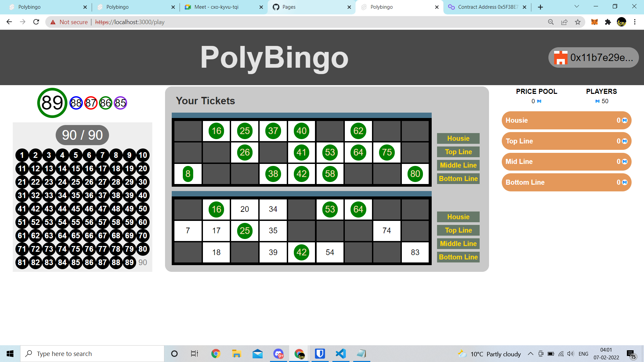Click the taskbar search box

(92, 354)
